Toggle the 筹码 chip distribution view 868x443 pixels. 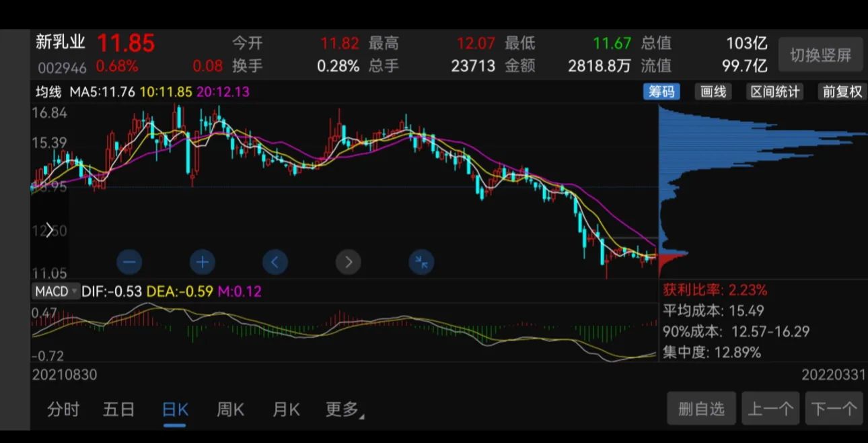point(661,92)
